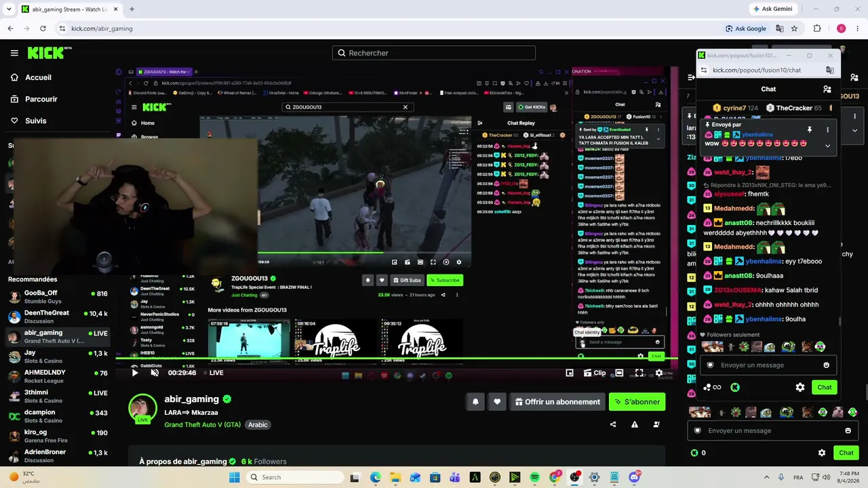This screenshot has width=868, height=488.
Task: Open the Windows Start menu
Action: click(x=235, y=477)
